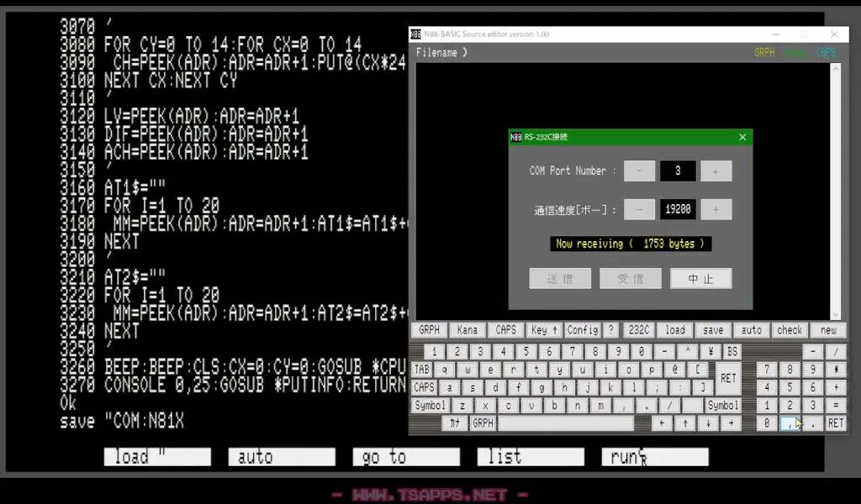Decrease the COM Port Number with minus
This screenshot has height=504, width=861.
point(639,171)
